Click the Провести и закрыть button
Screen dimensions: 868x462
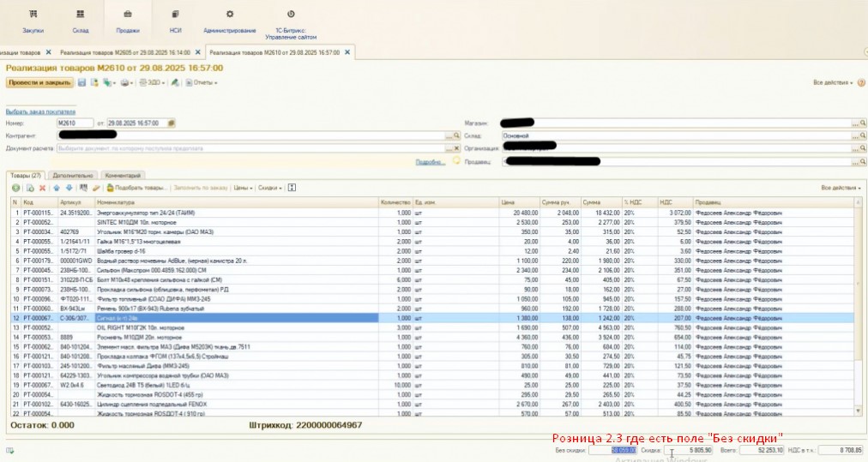click(39, 82)
